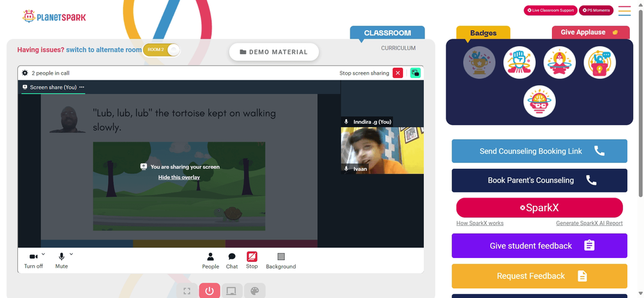
Task: Open the People panel
Action: click(x=211, y=261)
